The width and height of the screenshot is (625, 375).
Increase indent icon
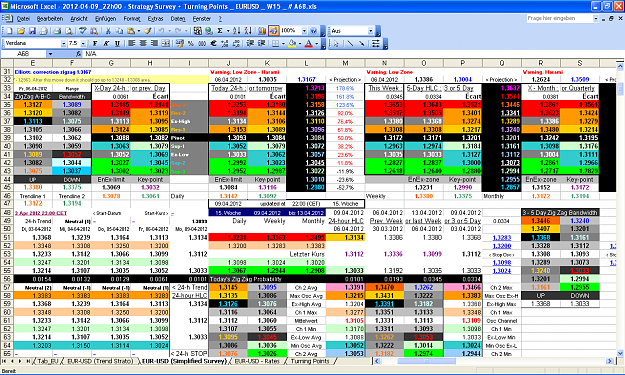(261, 43)
